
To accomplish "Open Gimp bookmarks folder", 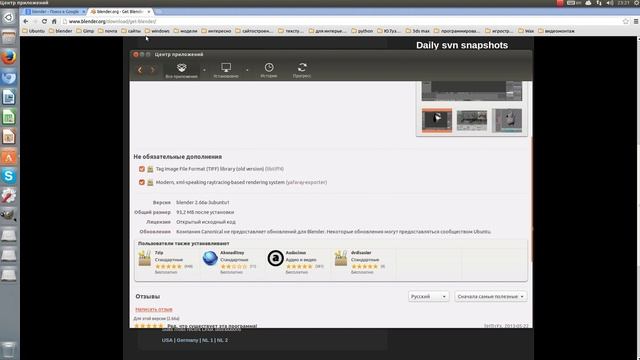I will tap(85, 31).
